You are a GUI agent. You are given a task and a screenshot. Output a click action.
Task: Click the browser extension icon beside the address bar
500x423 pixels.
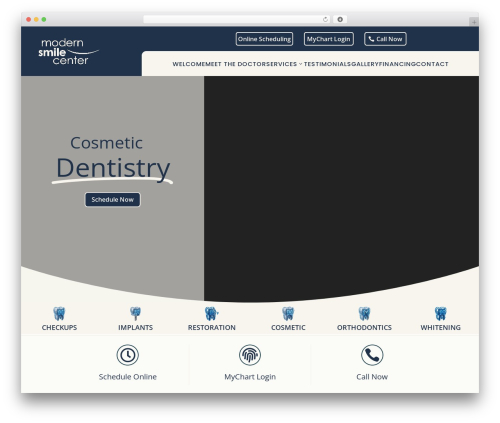coord(340,19)
